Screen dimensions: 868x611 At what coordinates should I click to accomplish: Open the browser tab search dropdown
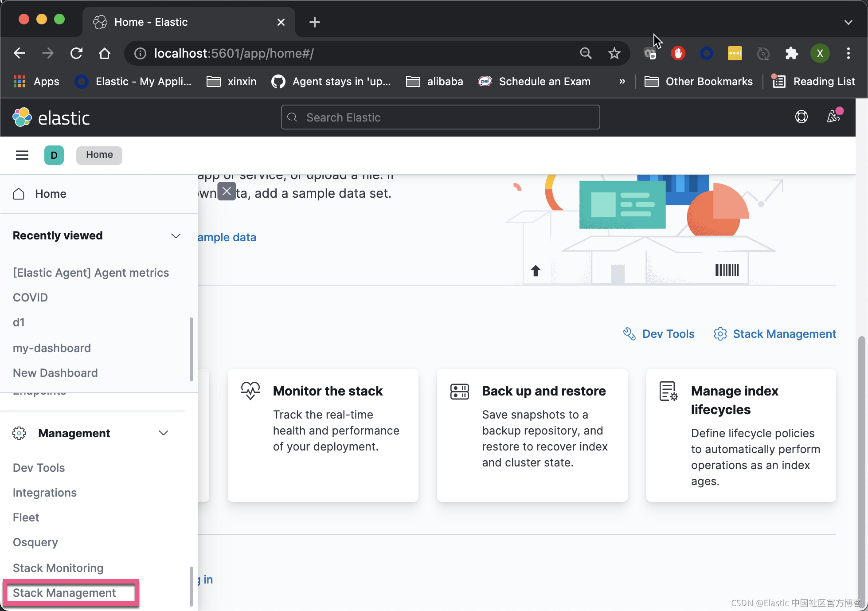point(848,22)
